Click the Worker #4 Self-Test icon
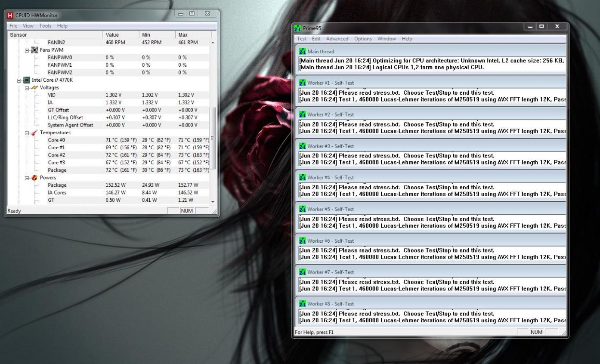600x364 pixels. click(303, 178)
